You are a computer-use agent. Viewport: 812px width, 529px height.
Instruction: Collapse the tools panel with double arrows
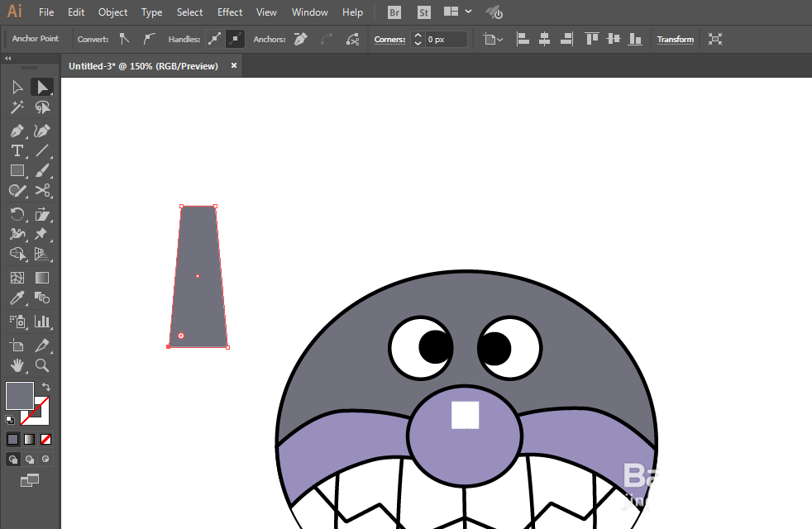(7, 59)
